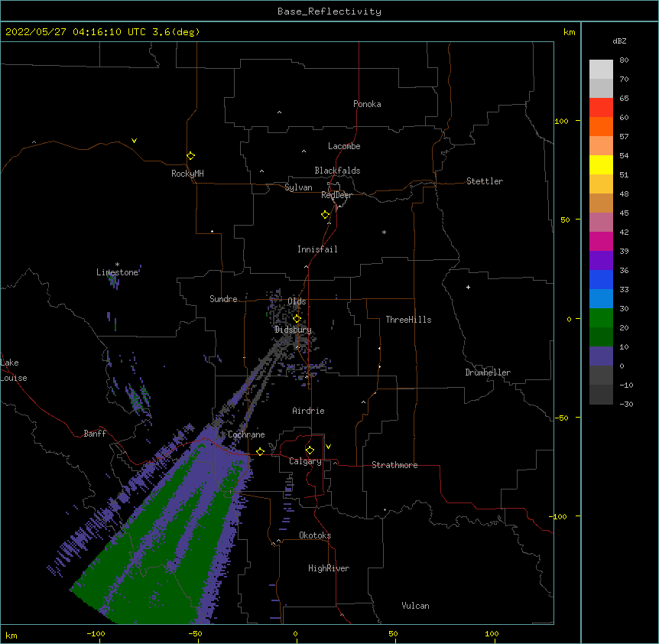Click the RedDeer city label

(336, 195)
